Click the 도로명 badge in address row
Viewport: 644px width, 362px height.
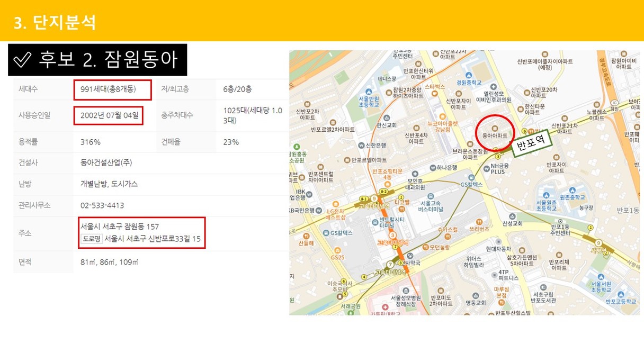pyautogui.click(x=92, y=239)
